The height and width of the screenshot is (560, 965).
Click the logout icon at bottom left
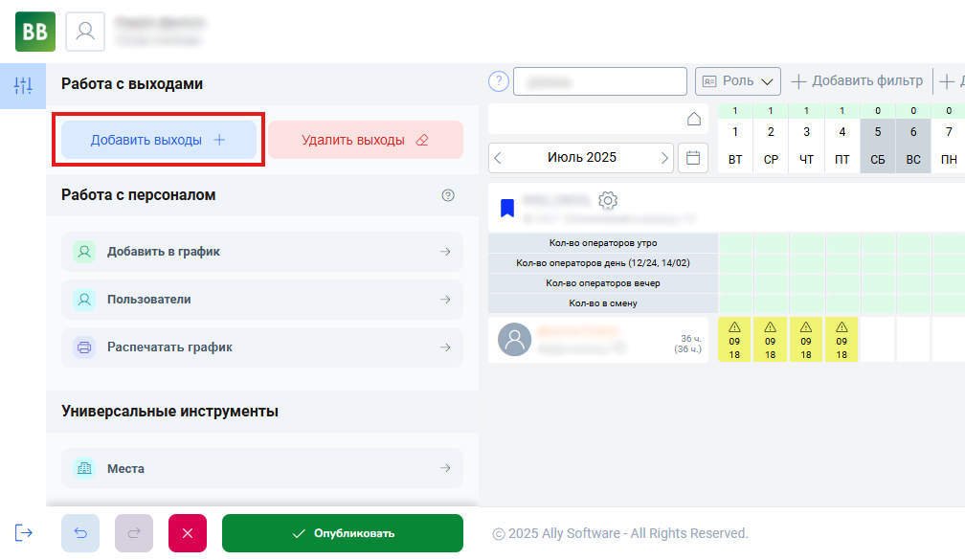point(23,533)
